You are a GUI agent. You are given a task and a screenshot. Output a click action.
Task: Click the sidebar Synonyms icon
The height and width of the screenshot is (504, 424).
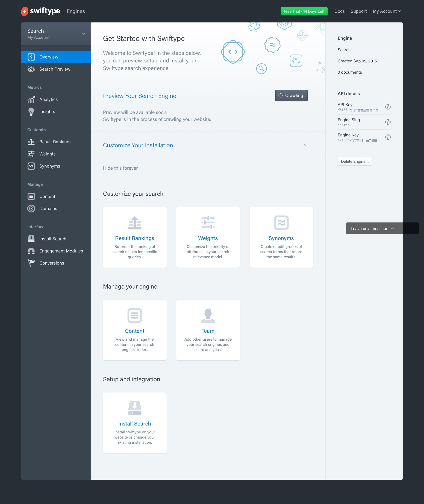pos(31,166)
